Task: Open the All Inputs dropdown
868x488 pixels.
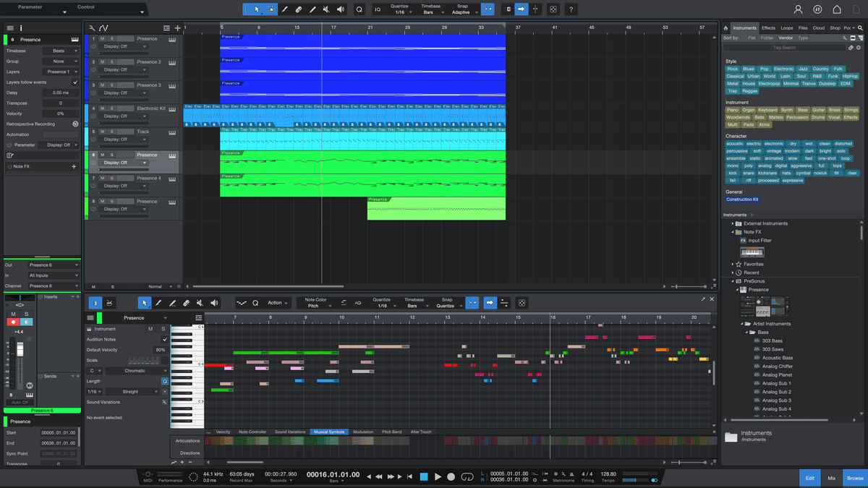Action: coord(54,275)
